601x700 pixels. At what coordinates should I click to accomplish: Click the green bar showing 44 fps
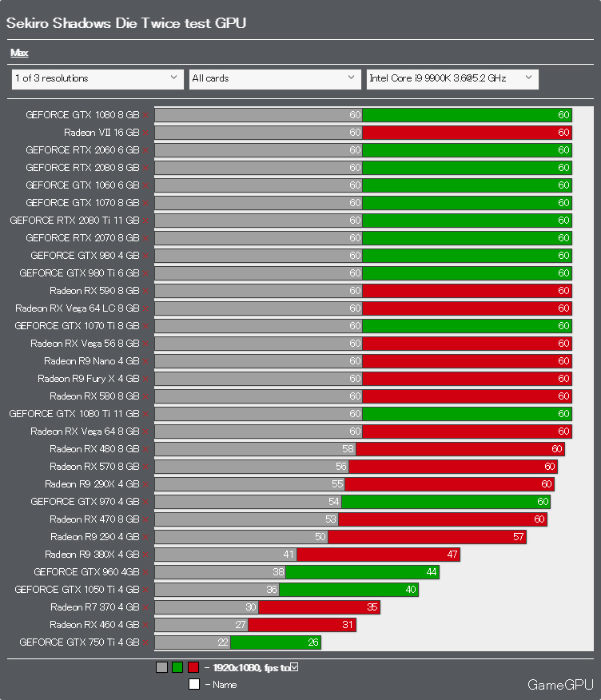pos(363,572)
